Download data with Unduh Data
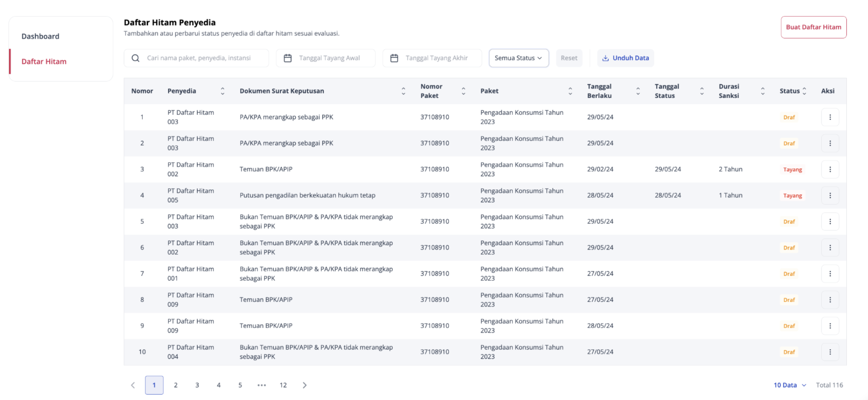Screen dimensions: 868x400 point(625,58)
